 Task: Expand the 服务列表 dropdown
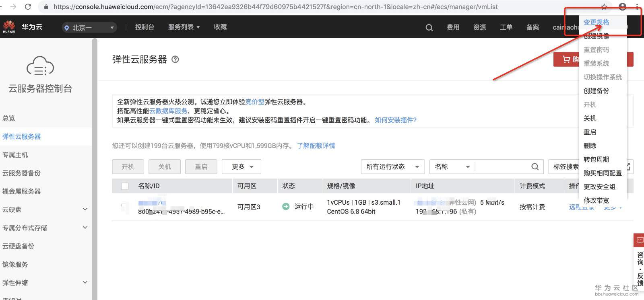(184, 27)
